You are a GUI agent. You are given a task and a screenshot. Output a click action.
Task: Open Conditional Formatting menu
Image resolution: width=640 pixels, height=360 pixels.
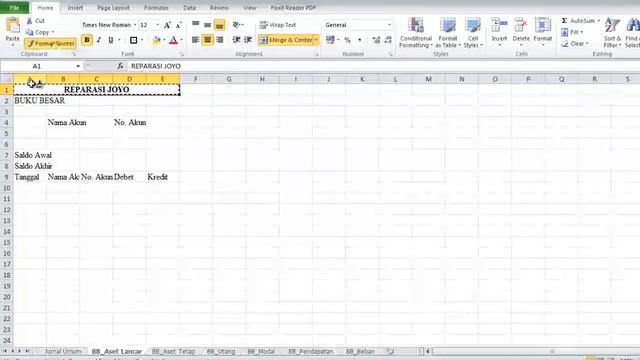pyautogui.click(x=416, y=33)
